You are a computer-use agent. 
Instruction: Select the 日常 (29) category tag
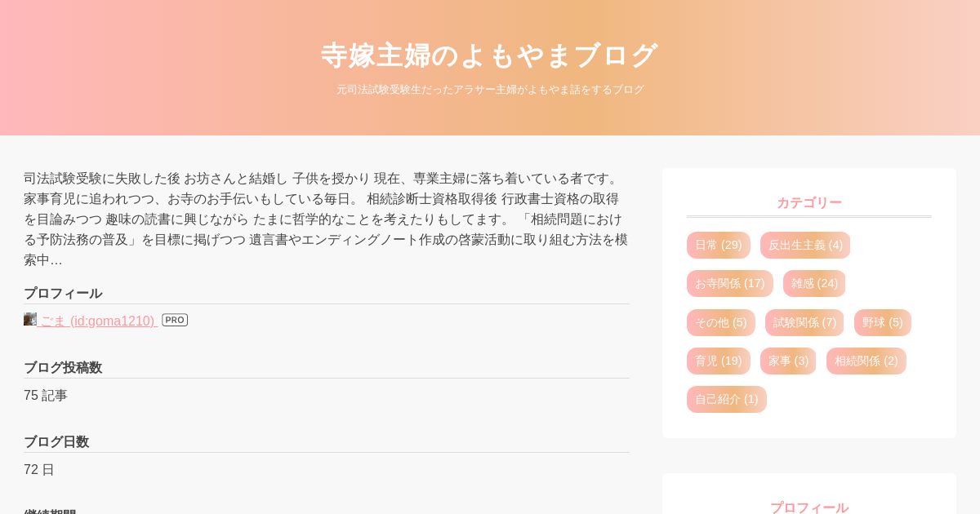[x=719, y=245]
